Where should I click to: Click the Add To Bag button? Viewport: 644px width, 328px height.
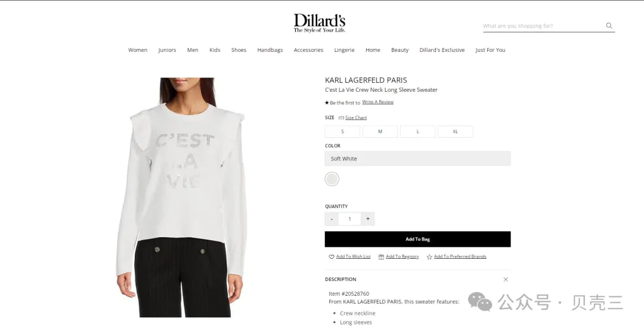tap(417, 239)
